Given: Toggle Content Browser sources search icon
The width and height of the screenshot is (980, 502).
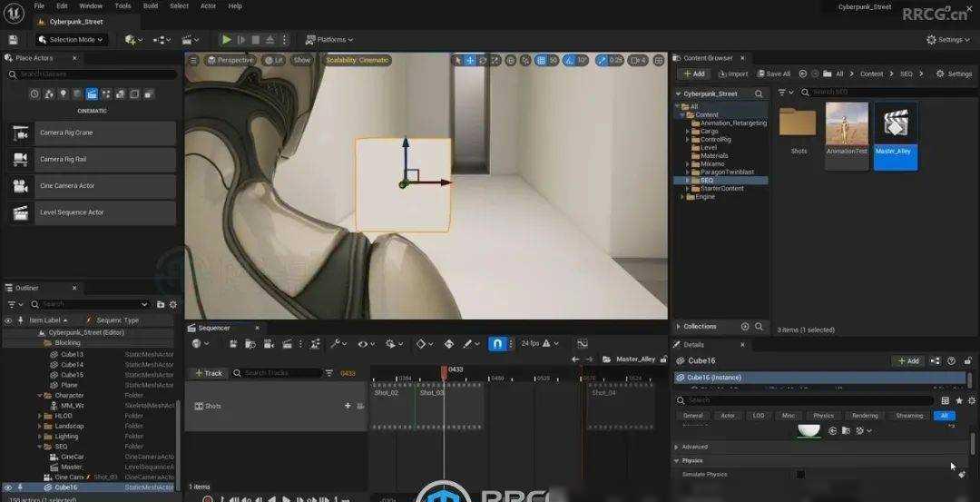Looking at the screenshot, I should 759,94.
